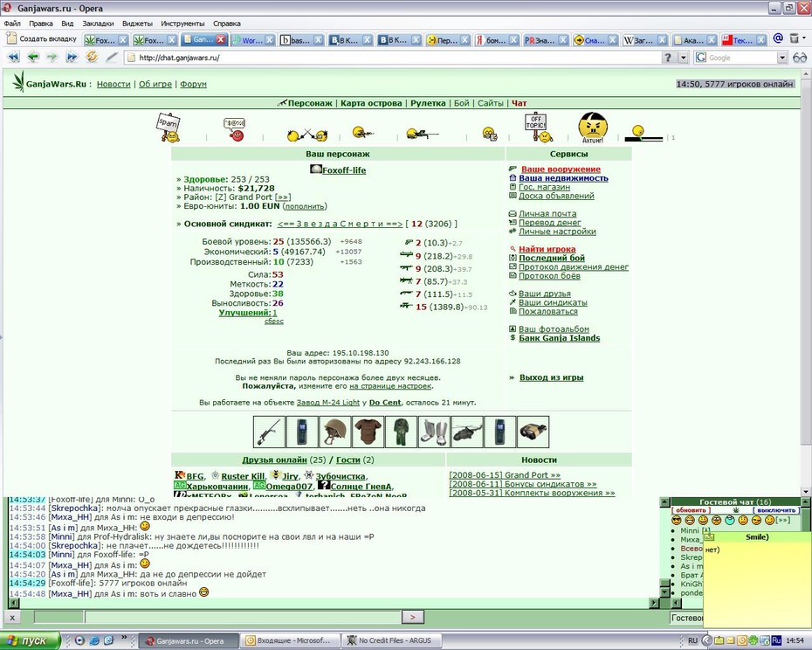Open the address bar dropdown arrow
The height and width of the screenshot is (650, 812).
(x=684, y=58)
